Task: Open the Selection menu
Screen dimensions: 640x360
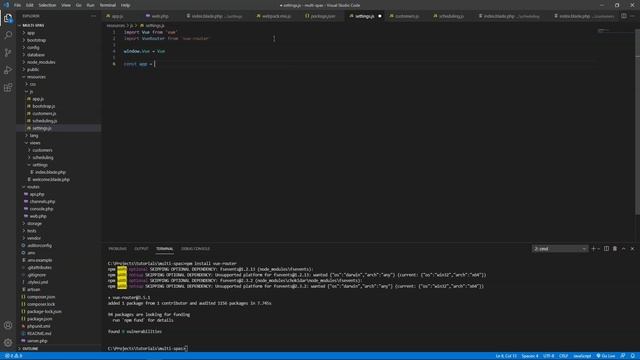Action: pos(47,5)
